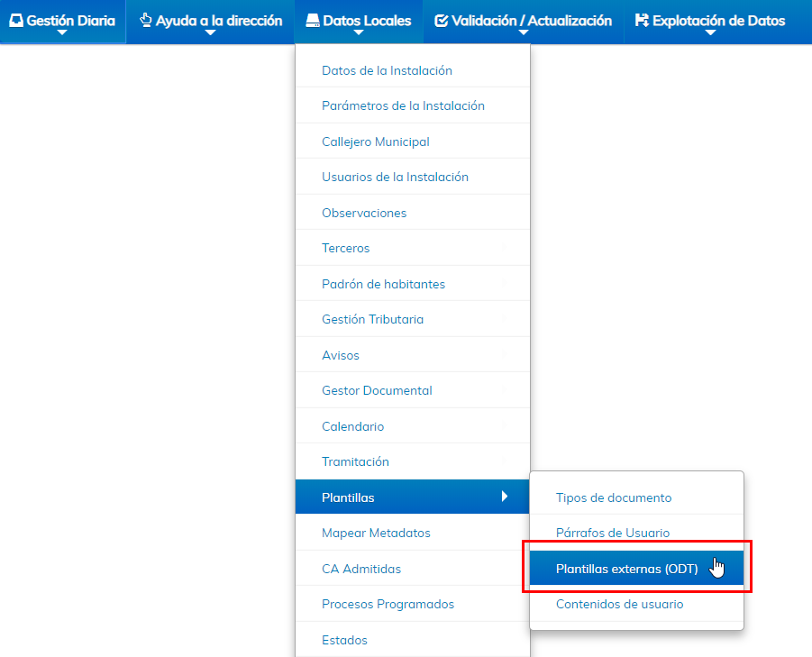
Task: Open Gestor Documental entry
Action: coord(377,390)
